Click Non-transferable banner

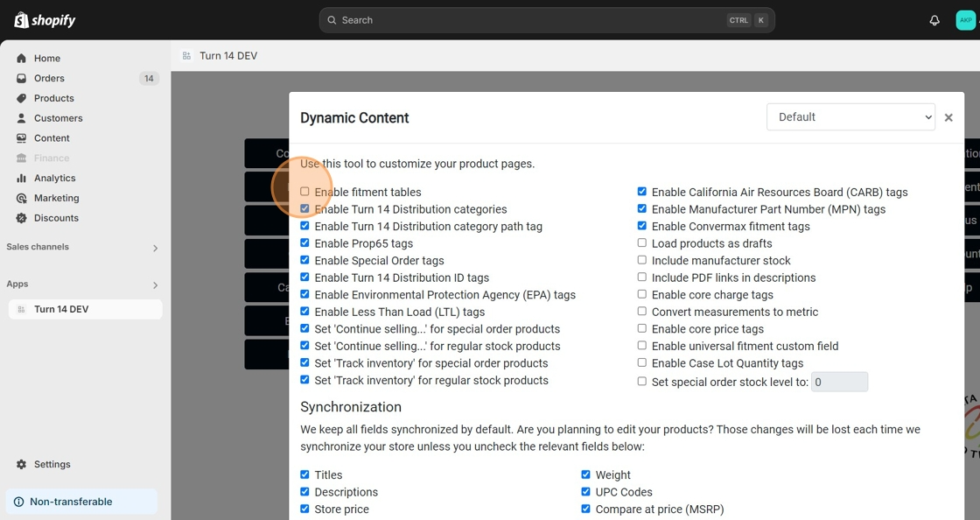point(81,502)
